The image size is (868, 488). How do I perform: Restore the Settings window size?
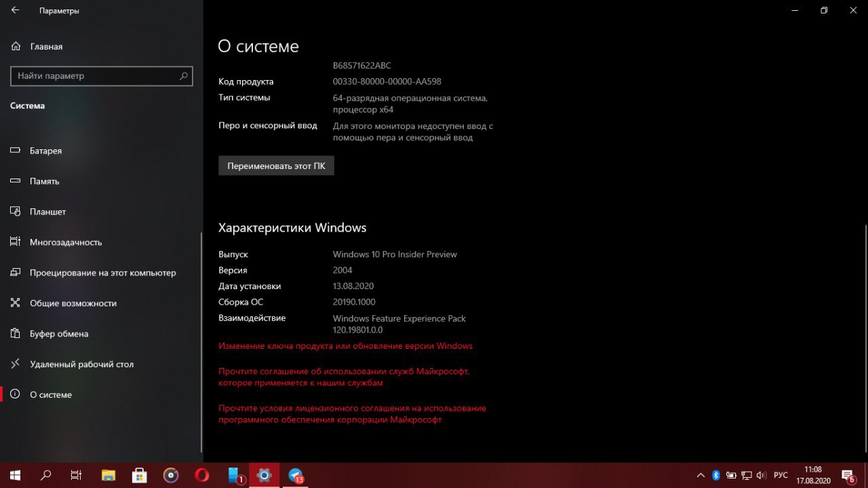tap(824, 10)
